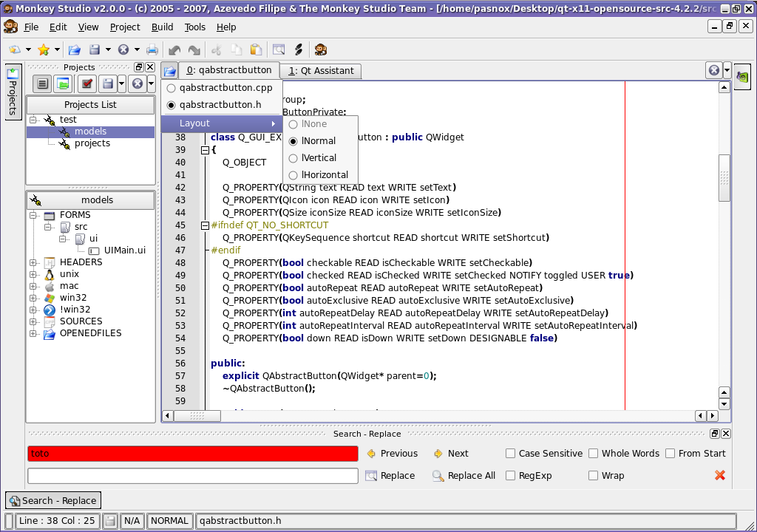Click the floppy disk status bar icon

pos(110,521)
